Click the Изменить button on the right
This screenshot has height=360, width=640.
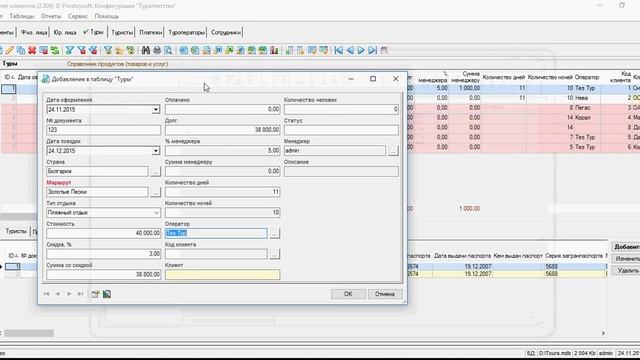click(626, 259)
